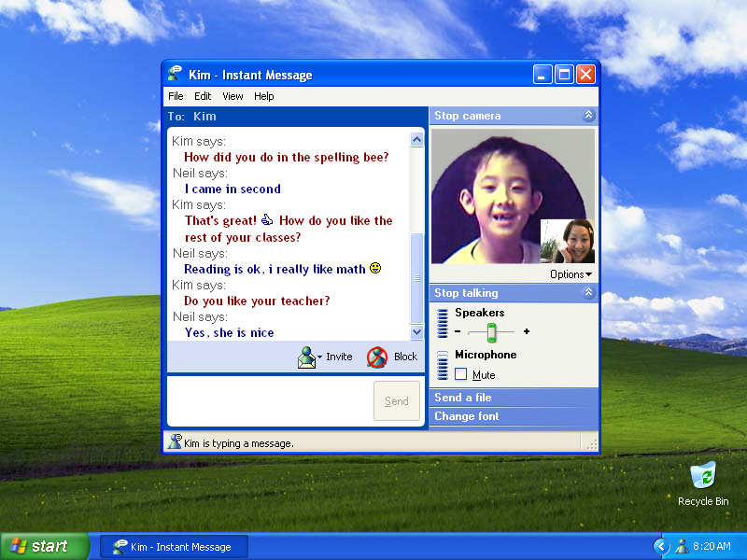Click the chat scrollbar up arrow
Screen dimensions: 747x560
point(416,140)
